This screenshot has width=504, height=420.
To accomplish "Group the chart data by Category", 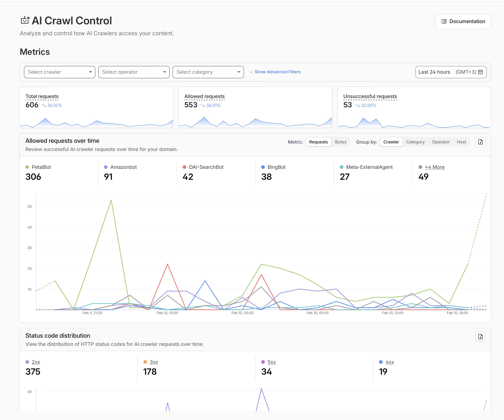I will 415,142.
